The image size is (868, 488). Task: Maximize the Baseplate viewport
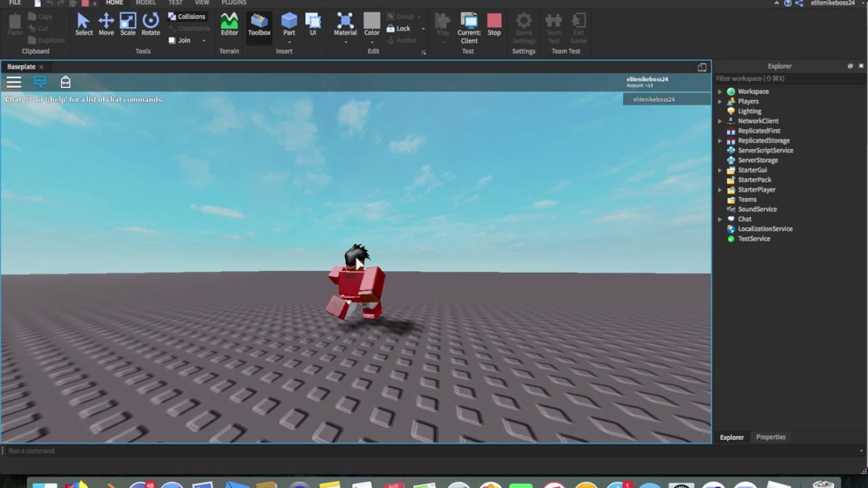pos(702,67)
